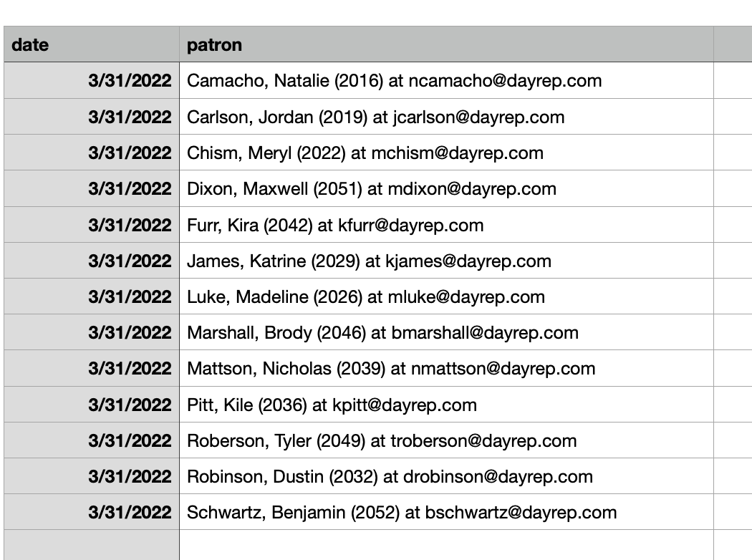Screen dimensions: 752x560
Task: Select James, Katrine patron cell
Action: pyautogui.click(x=369, y=261)
